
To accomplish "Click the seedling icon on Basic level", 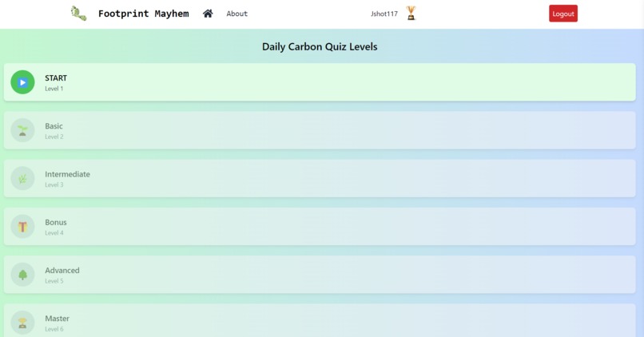I will coord(22,130).
